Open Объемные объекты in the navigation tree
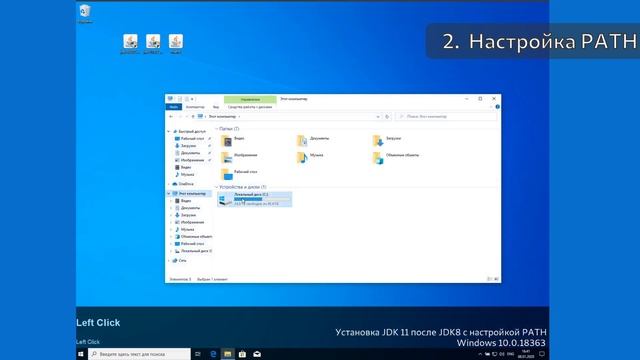 193,237
